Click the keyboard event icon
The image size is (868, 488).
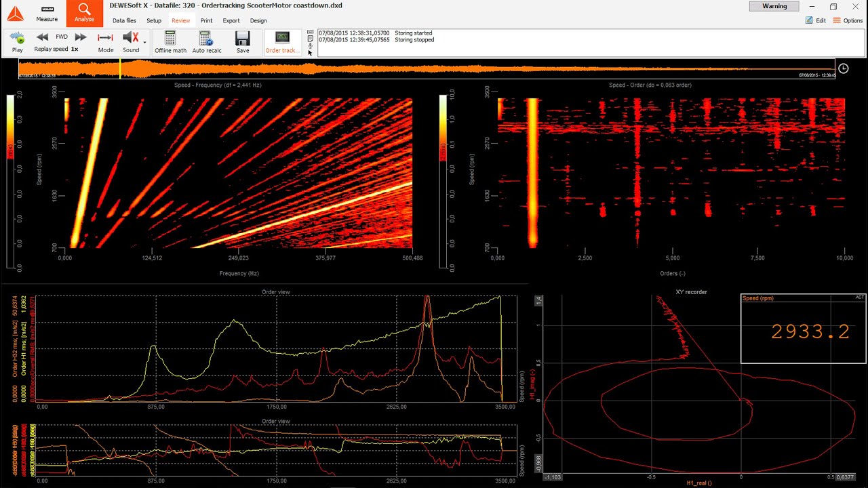point(311,32)
